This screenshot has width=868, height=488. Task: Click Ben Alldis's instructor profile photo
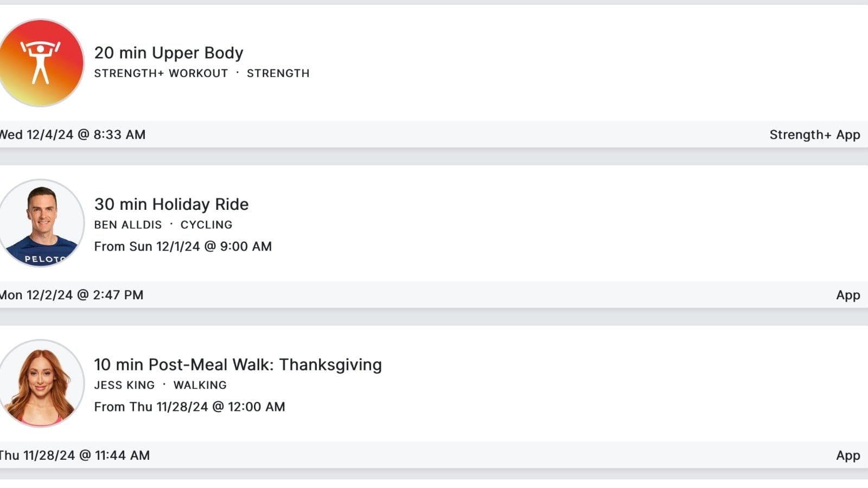pos(41,223)
